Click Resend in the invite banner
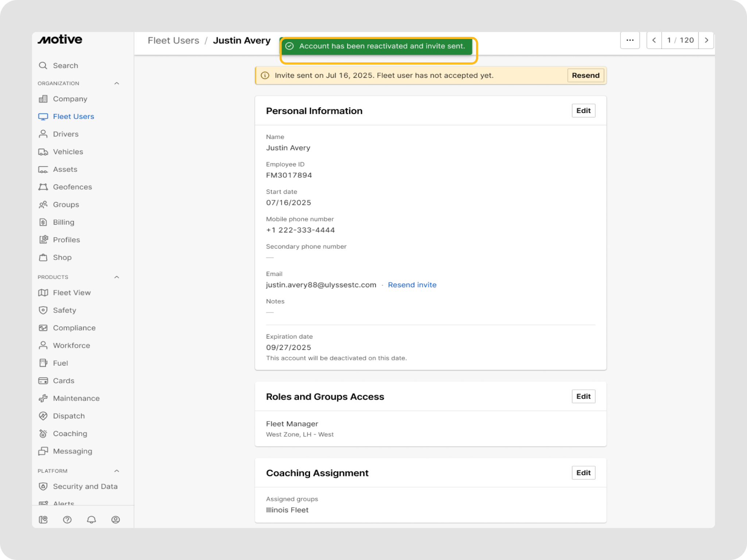 click(585, 75)
